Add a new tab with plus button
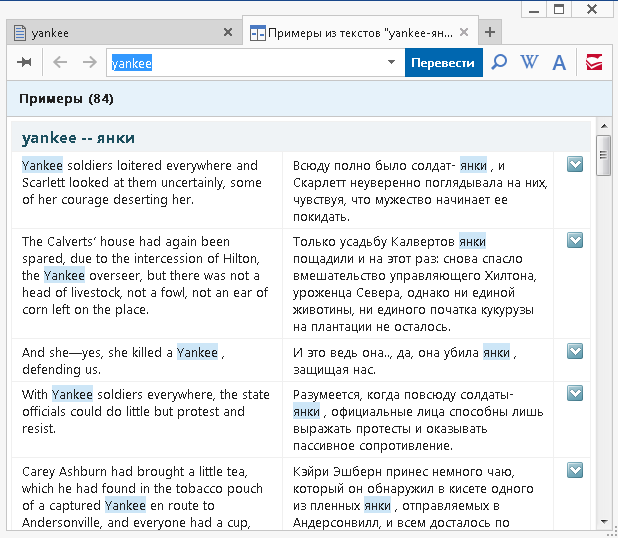The height and width of the screenshot is (538, 618). (490, 32)
